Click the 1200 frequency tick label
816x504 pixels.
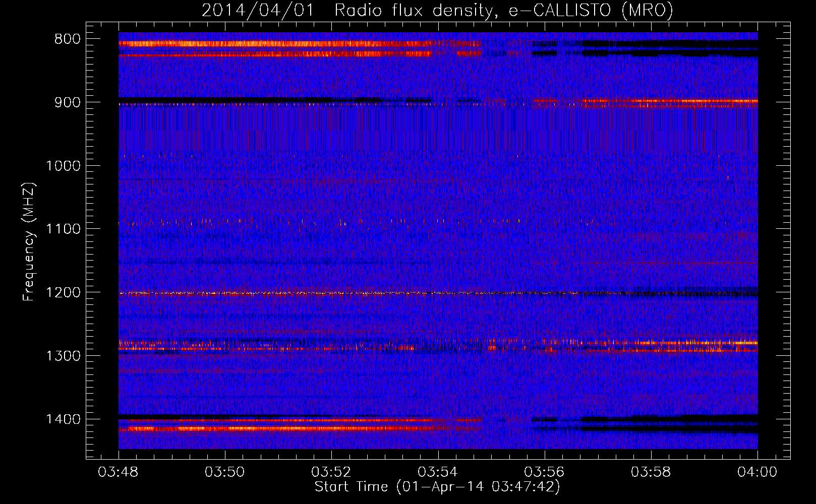point(63,293)
